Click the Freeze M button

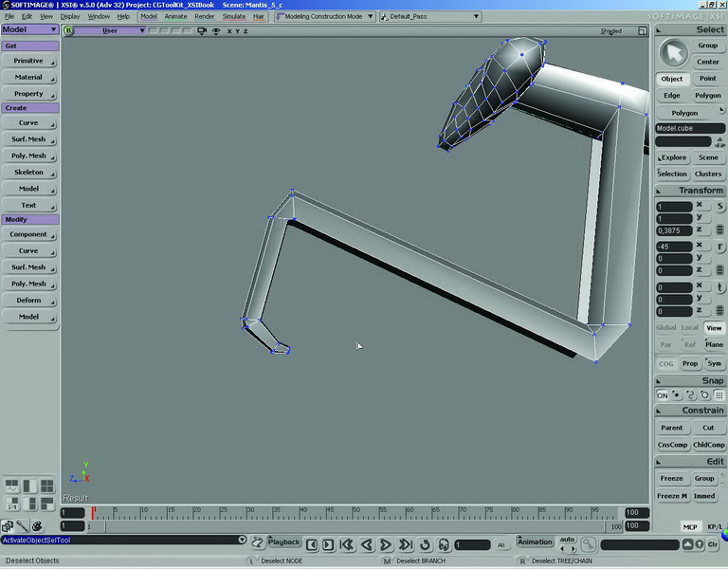pyautogui.click(x=672, y=496)
